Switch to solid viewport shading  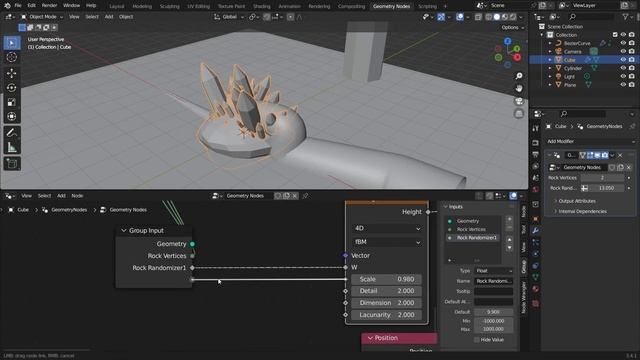[x=497, y=17]
